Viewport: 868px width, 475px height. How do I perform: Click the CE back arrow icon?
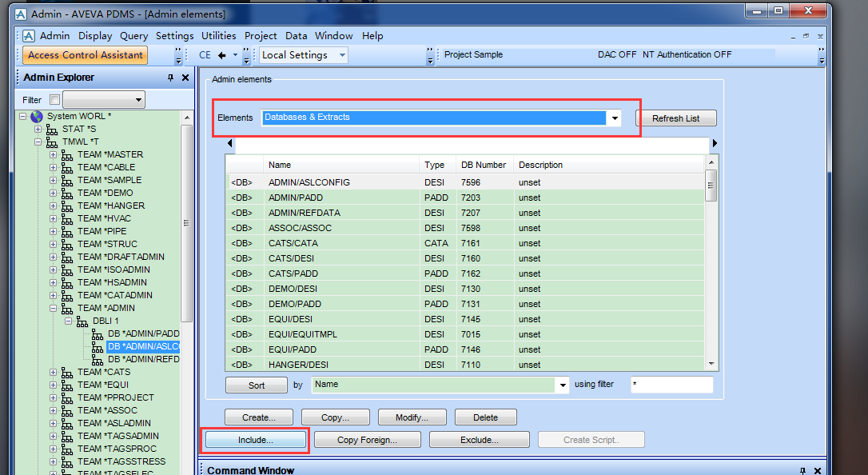[x=222, y=55]
